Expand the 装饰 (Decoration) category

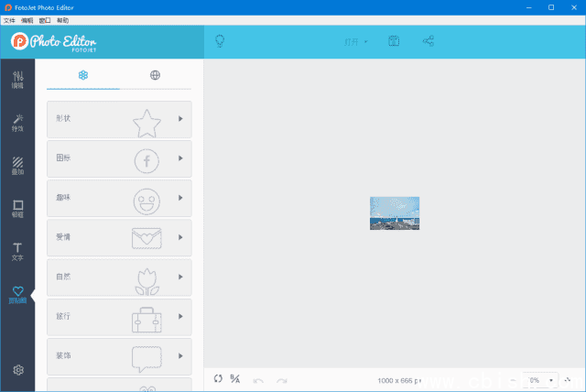coord(119,356)
